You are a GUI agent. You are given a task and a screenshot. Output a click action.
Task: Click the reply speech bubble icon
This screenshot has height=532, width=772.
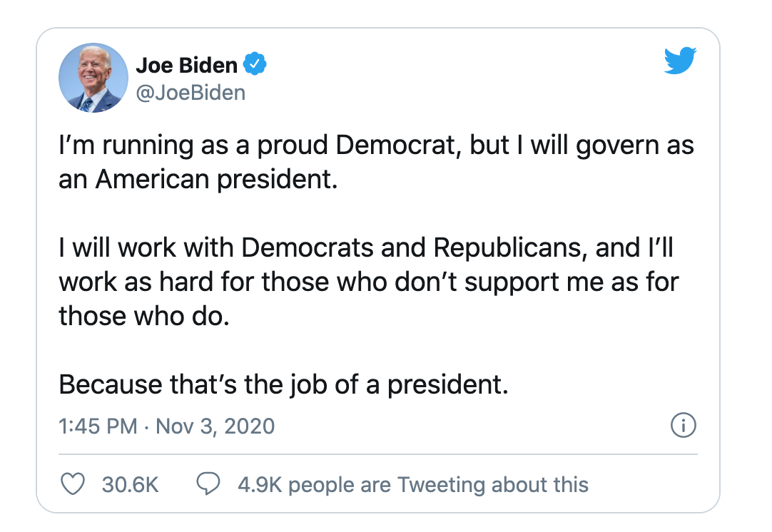tap(208, 484)
